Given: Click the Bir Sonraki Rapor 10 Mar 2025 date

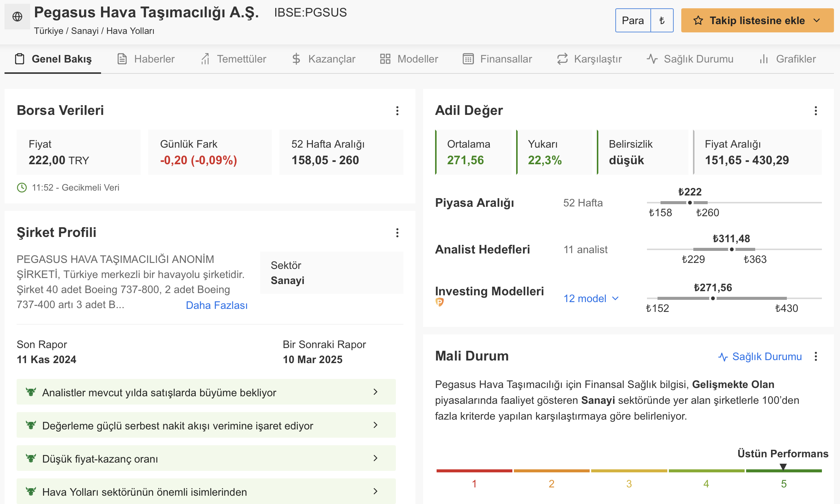Looking at the screenshot, I should (313, 359).
